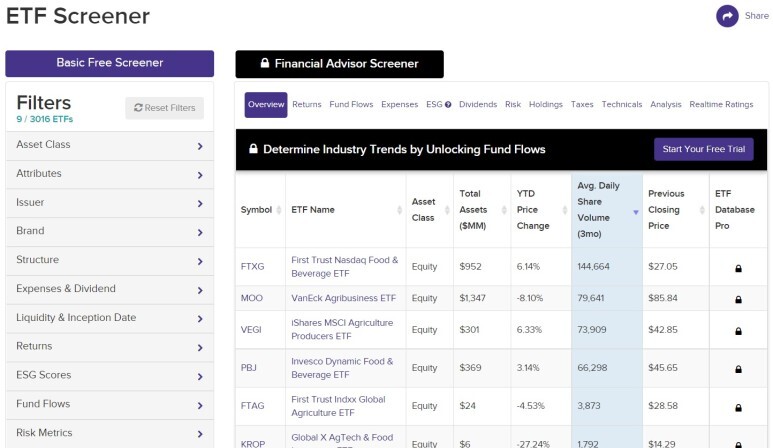Open the MOO symbol link
The height and width of the screenshot is (448, 773).
pyautogui.click(x=251, y=298)
